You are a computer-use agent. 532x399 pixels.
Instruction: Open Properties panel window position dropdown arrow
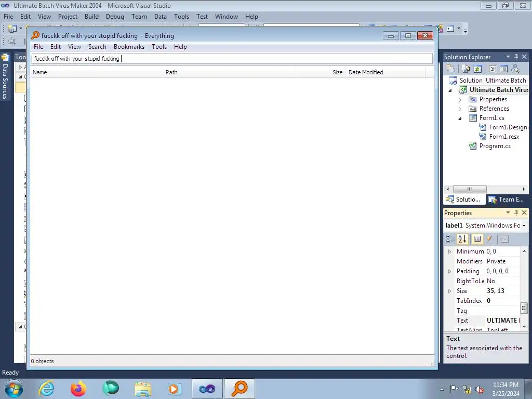click(x=508, y=212)
